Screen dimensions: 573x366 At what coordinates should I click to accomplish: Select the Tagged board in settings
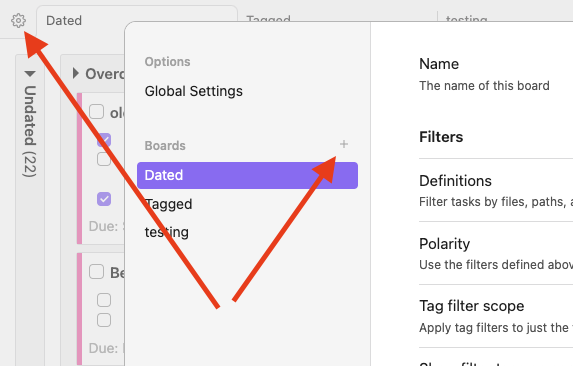coord(168,204)
